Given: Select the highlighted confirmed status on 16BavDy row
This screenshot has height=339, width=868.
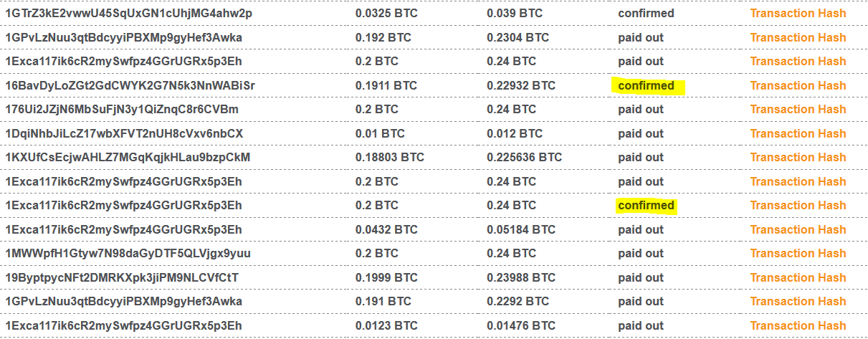Looking at the screenshot, I should 647,85.
